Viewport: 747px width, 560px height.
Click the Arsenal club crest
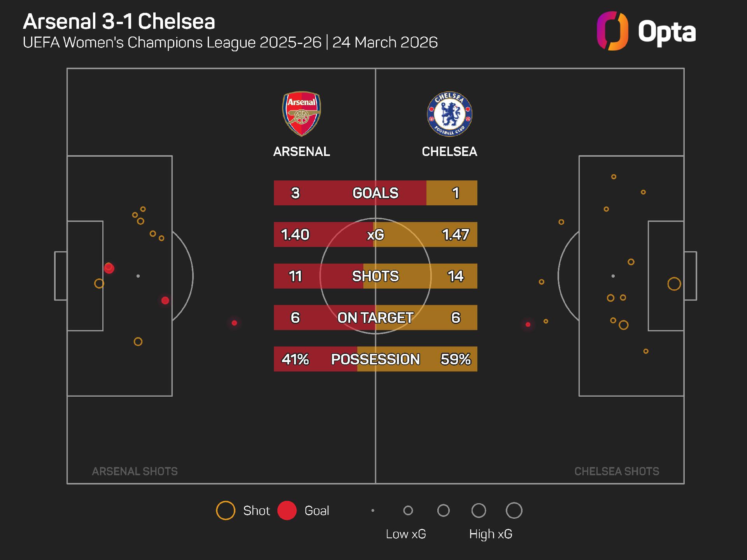pos(301,114)
